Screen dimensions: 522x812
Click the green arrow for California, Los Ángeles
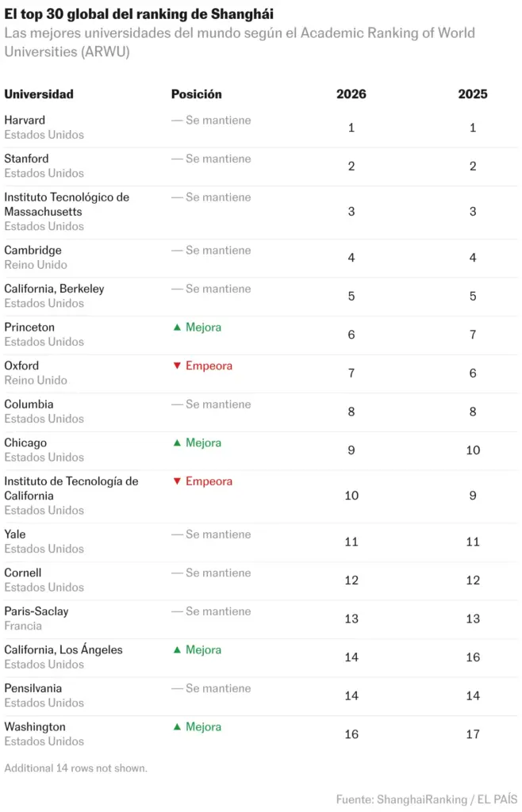coord(177,649)
